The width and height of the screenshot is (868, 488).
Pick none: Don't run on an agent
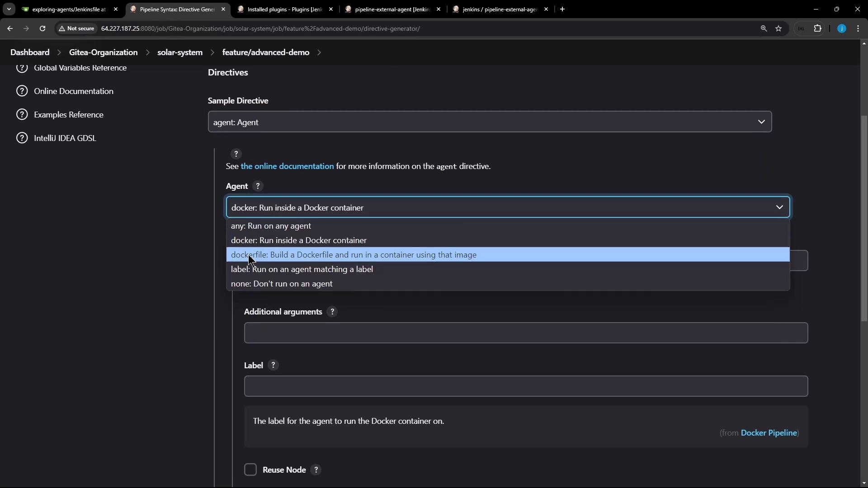pos(282,284)
